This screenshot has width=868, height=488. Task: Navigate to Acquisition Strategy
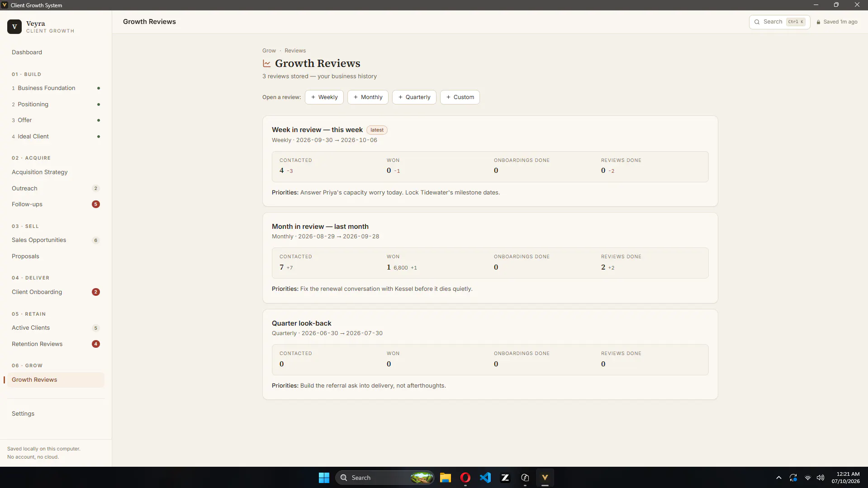tap(56, 172)
